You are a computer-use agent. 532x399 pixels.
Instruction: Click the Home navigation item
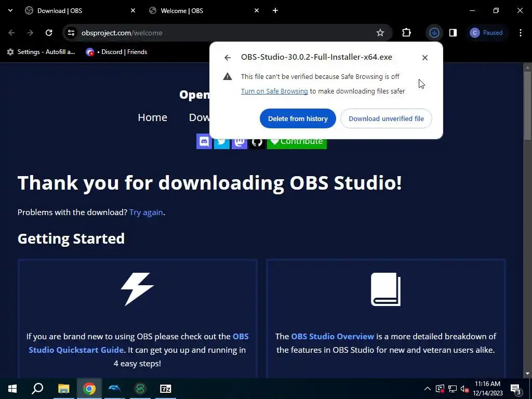point(152,117)
